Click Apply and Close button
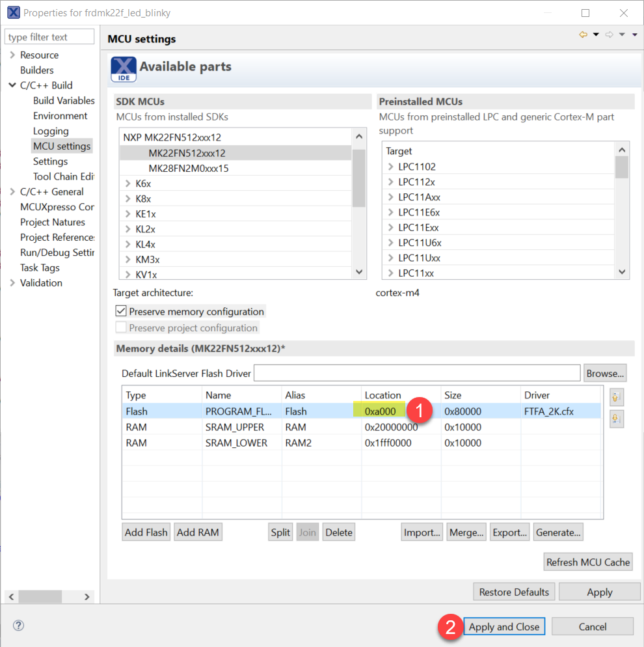This screenshot has height=647, width=644. click(x=504, y=626)
